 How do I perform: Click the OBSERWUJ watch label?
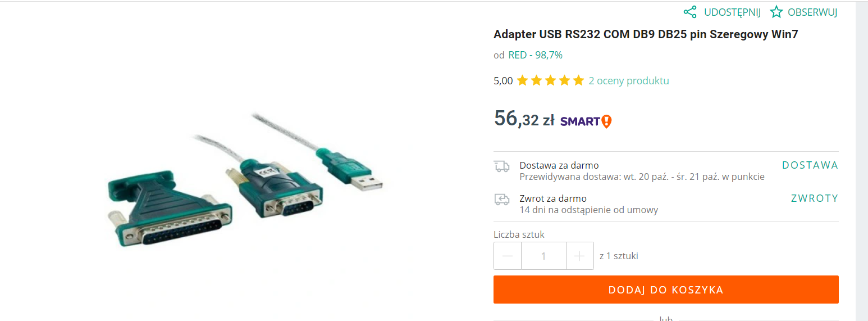click(x=812, y=12)
